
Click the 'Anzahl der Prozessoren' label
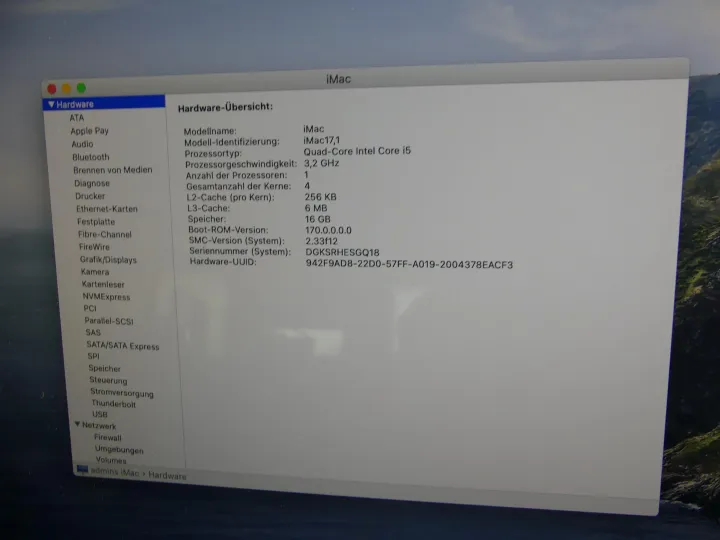[236, 175]
